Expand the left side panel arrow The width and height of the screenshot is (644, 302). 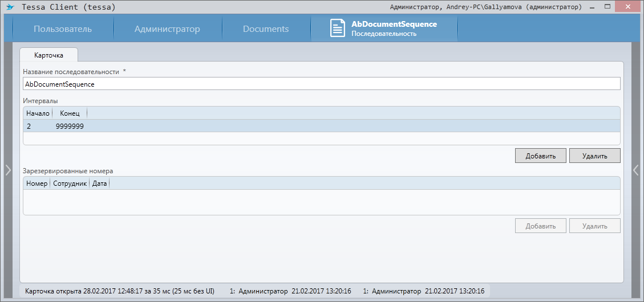pyautogui.click(x=8, y=170)
